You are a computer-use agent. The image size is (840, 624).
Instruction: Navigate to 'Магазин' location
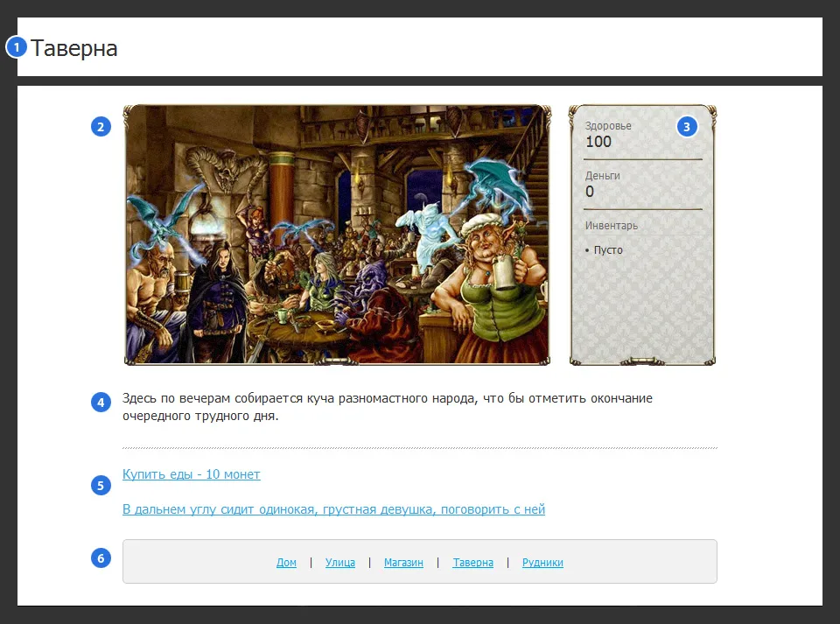pos(403,563)
